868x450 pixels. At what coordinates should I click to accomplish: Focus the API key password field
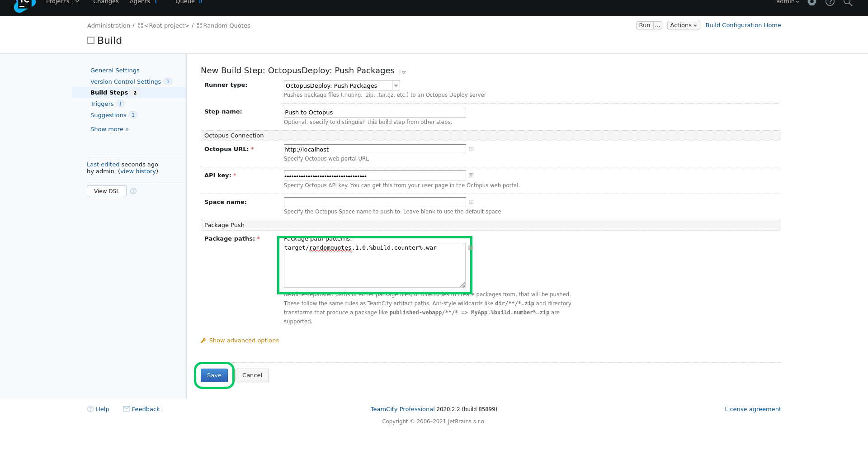(375, 175)
